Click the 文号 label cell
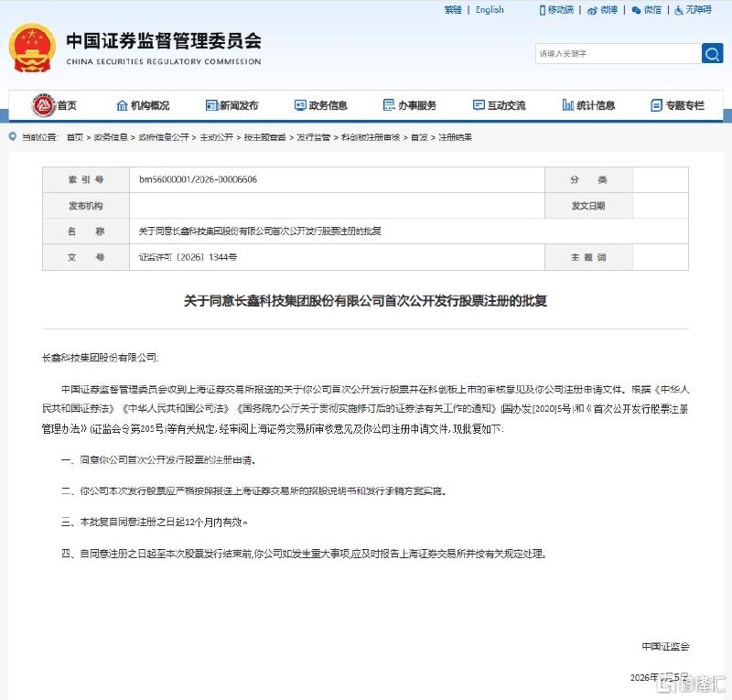Viewport: 732px width, 700px height. (x=86, y=257)
